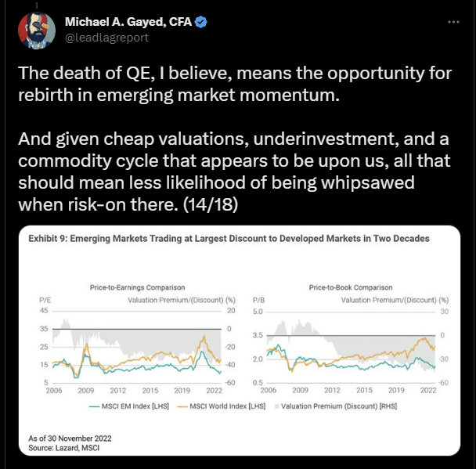Click the Exhibit 9 chart heading
Image resolution: width=476 pixels, height=469 pixels.
pos(229,239)
